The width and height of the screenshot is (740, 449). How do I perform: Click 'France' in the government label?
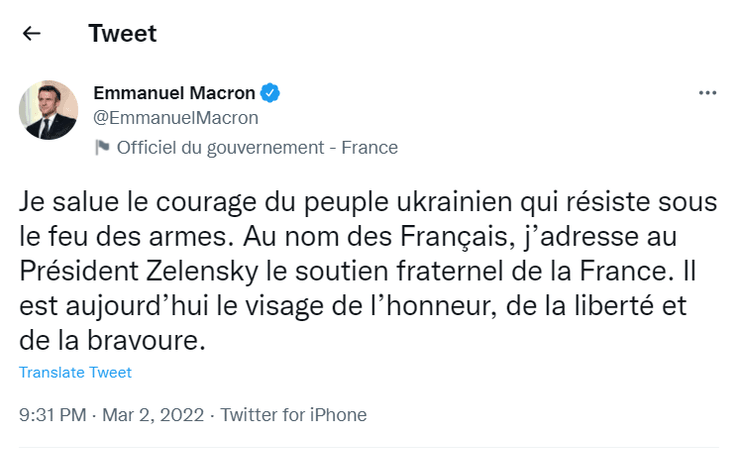pos(369,148)
